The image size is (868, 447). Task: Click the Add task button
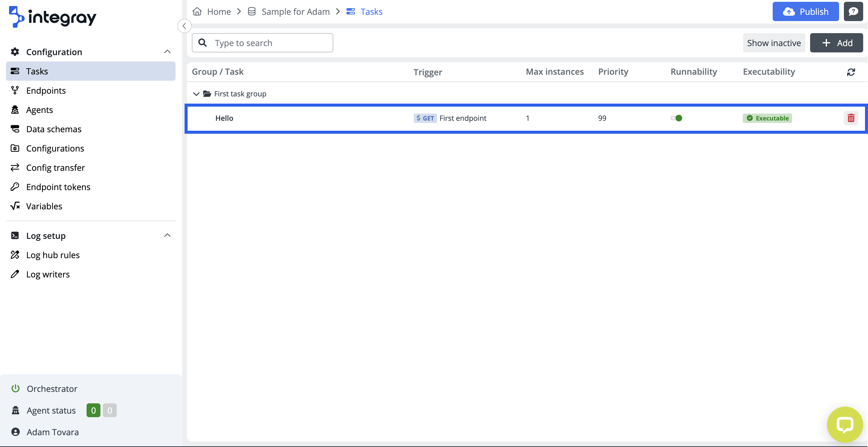coord(836,43)
